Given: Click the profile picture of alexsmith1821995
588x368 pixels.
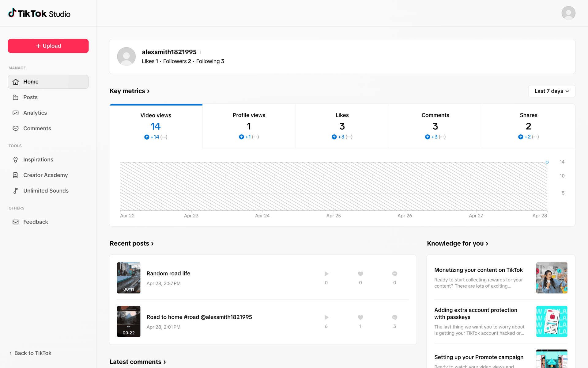Looking at the screenshot, I should click(126, 56).
